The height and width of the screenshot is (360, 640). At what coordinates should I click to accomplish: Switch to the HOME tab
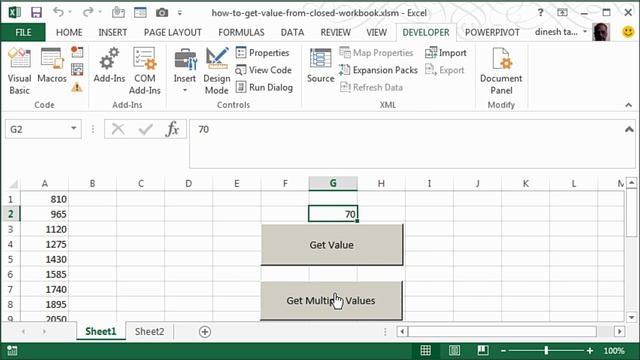click(69, 32)
